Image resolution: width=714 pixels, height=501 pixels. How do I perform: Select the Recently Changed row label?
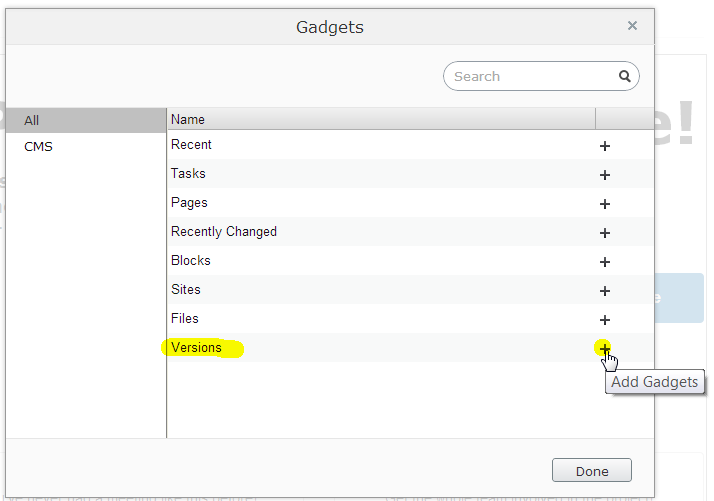[224, 232]
